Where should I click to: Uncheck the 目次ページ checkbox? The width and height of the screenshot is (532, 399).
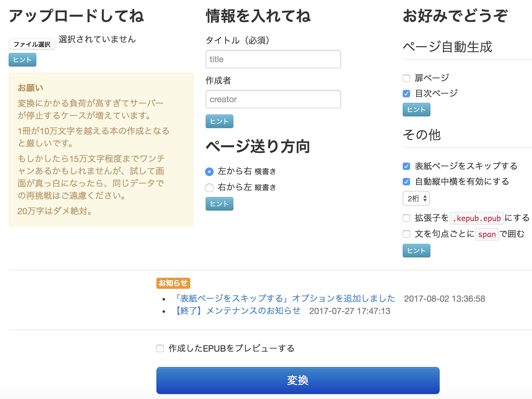pyautogui.click(x=406, y=94)
